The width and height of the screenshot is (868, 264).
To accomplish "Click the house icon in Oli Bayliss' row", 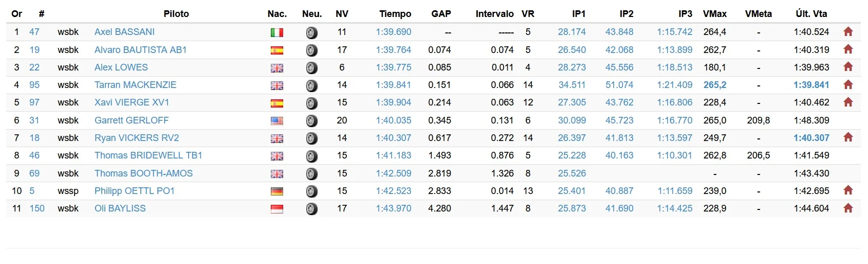I will pos(848,208).
